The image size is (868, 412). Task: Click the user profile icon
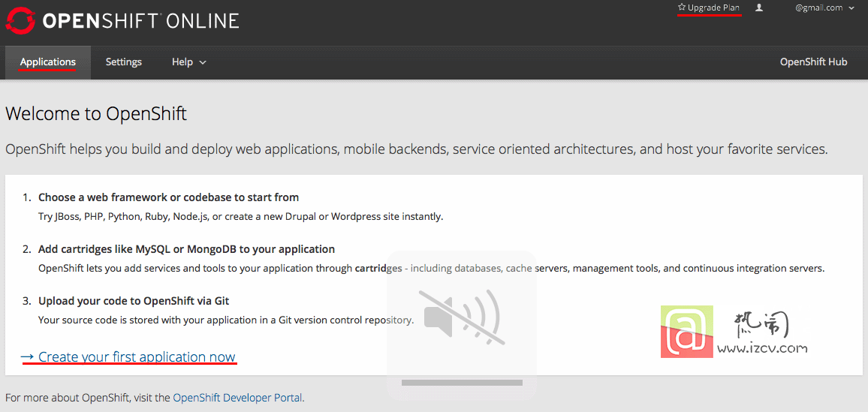(x=760, y=8)
